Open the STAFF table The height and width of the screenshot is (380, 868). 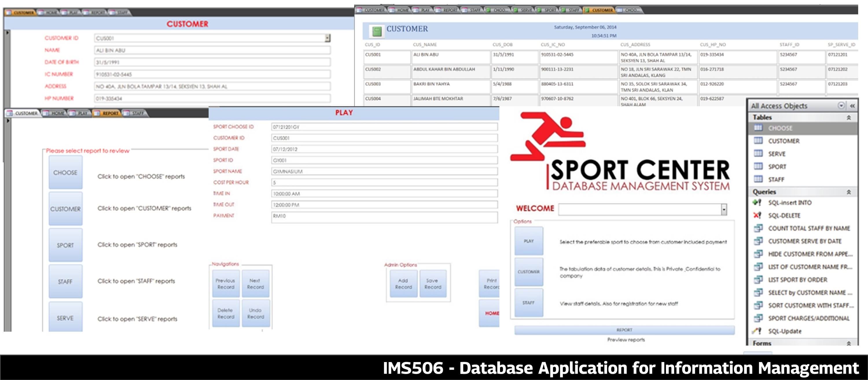click(x=777, y=179)
